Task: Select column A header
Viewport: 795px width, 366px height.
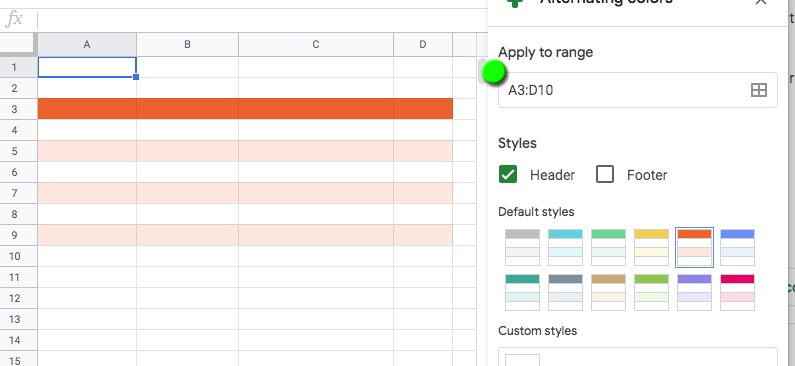Action: [87, 45]
